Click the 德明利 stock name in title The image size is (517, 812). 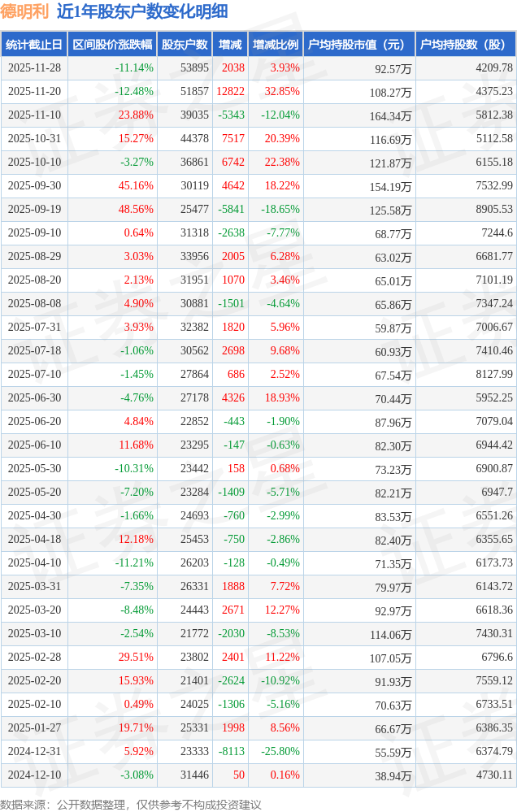click(x=25, y=11)
